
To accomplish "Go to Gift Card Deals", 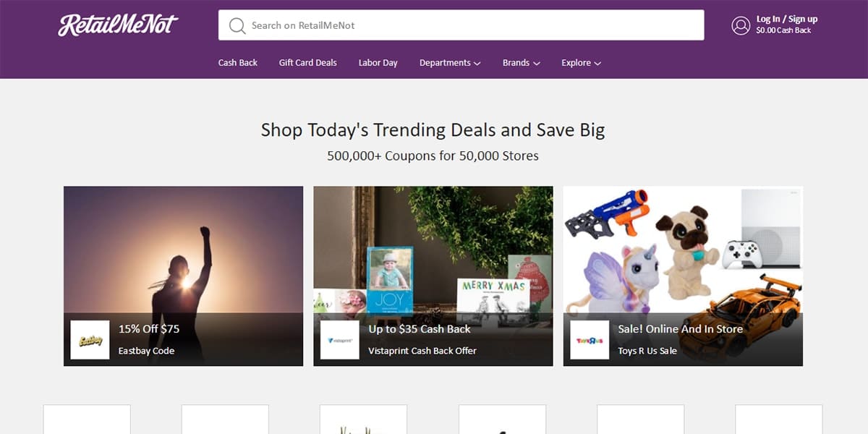I will point(307,63).
